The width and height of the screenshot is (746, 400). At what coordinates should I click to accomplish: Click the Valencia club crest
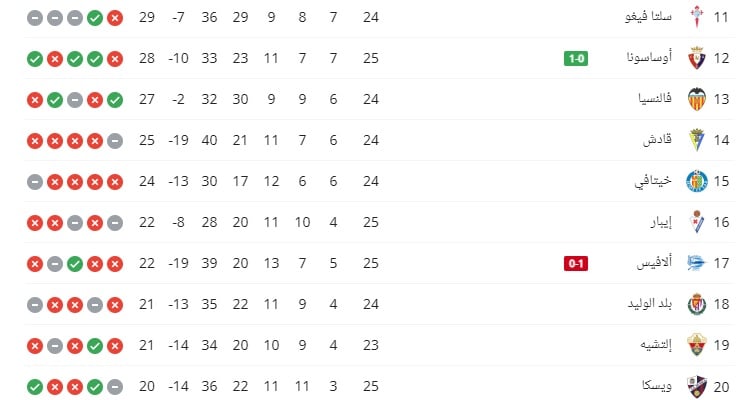click(697, 99)
